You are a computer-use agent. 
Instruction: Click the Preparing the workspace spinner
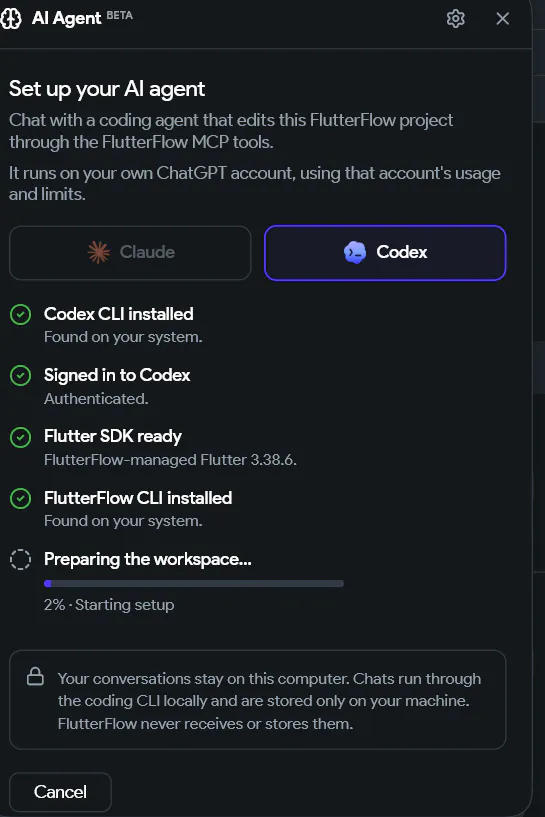20,560
